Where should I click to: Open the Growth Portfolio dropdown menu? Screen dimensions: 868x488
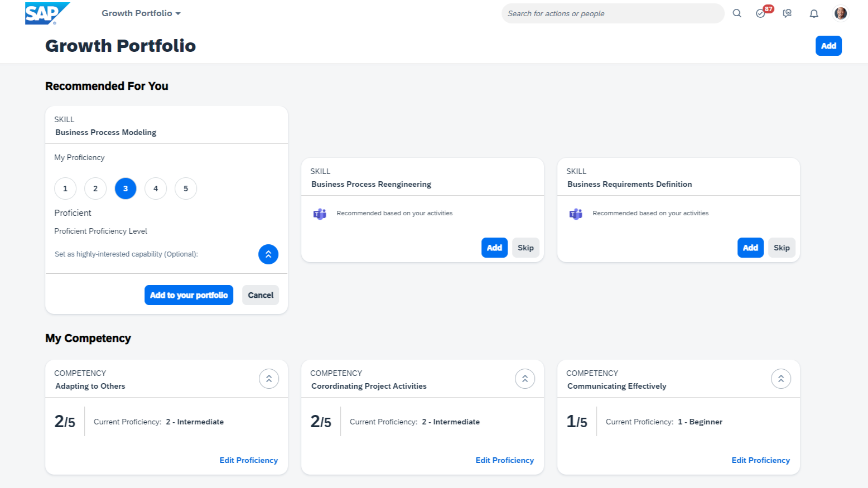pos(141,13)
